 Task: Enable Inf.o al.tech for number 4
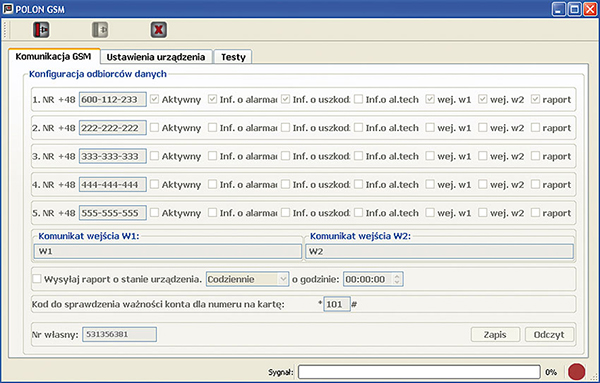click(359, 184)
